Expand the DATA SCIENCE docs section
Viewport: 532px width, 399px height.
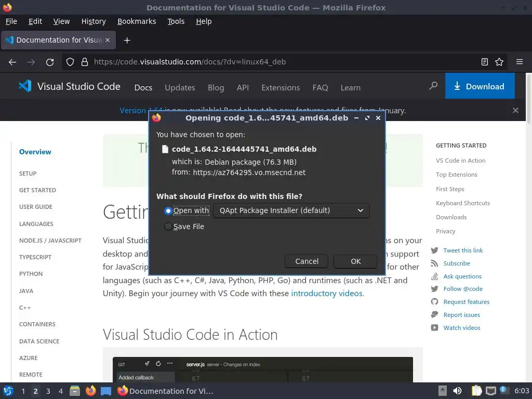coord(39,341)
